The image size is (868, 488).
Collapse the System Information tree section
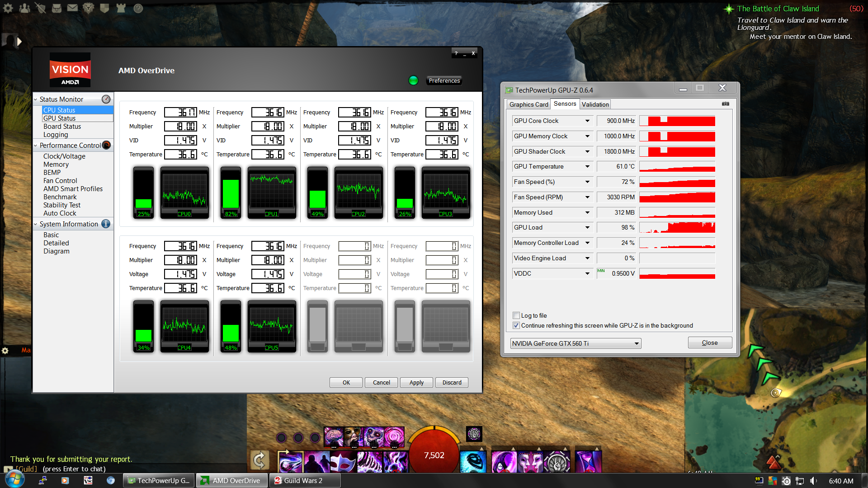36,224
